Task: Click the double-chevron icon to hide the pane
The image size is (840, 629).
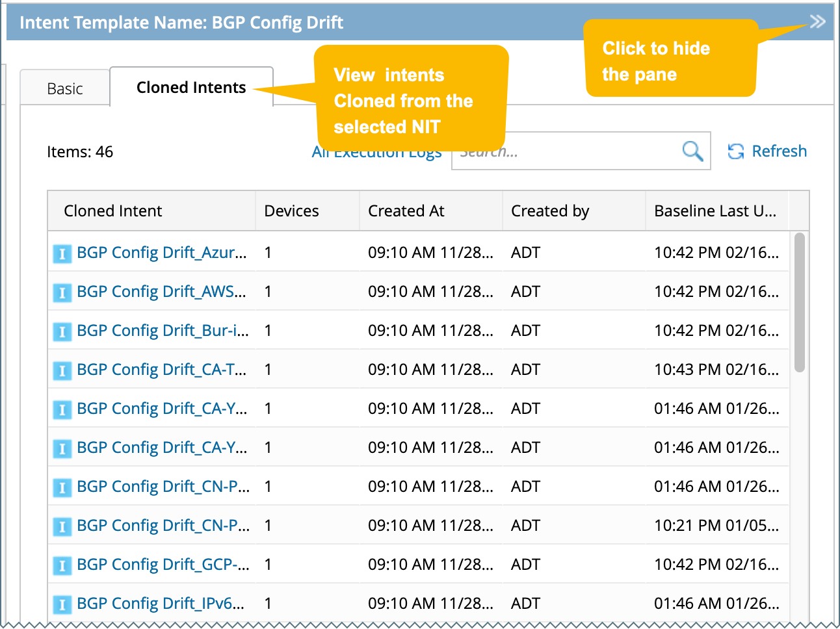Action: tap(817, 21)
